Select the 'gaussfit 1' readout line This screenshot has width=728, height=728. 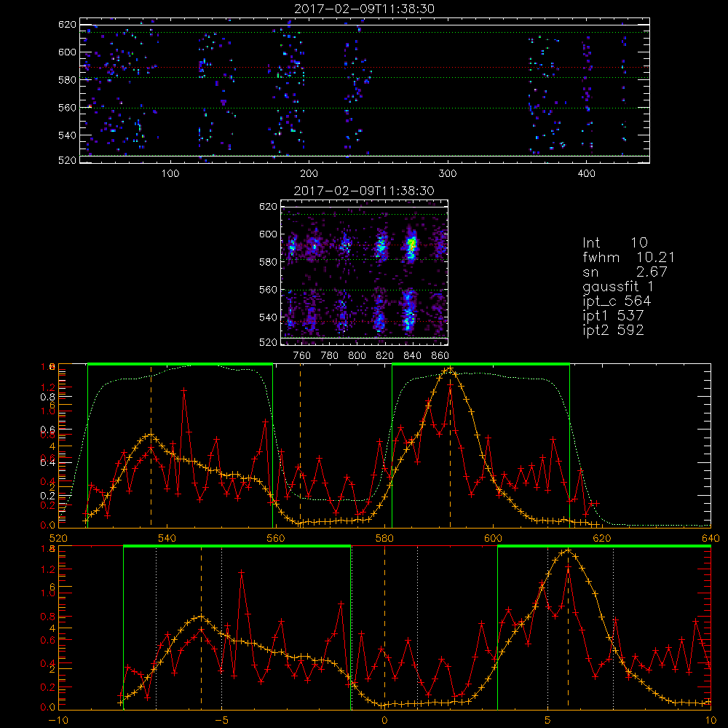618,286
